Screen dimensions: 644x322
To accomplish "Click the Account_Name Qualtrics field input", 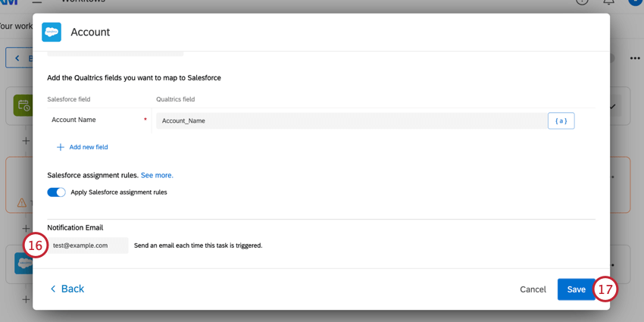I will [350, 120].
